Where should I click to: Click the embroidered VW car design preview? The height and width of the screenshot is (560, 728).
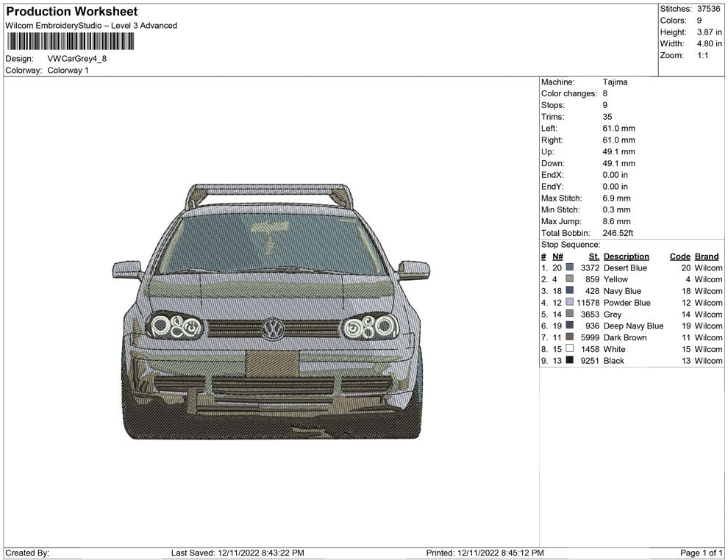[x=271, y=312]
